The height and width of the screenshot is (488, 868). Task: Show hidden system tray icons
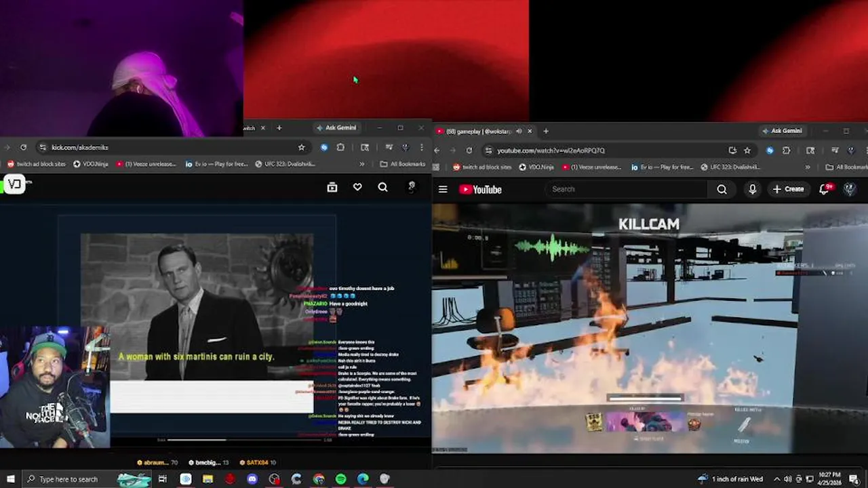pos(777,479)
